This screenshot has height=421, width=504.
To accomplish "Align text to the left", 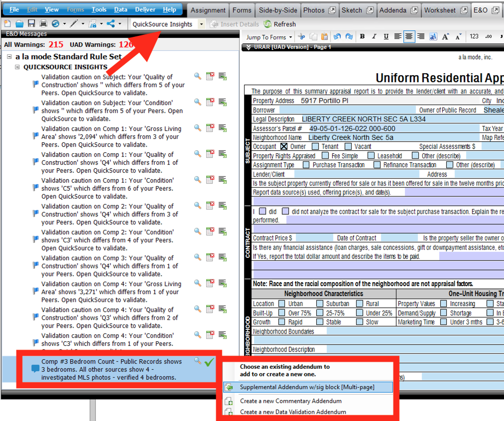I will [x=397, y=37].
